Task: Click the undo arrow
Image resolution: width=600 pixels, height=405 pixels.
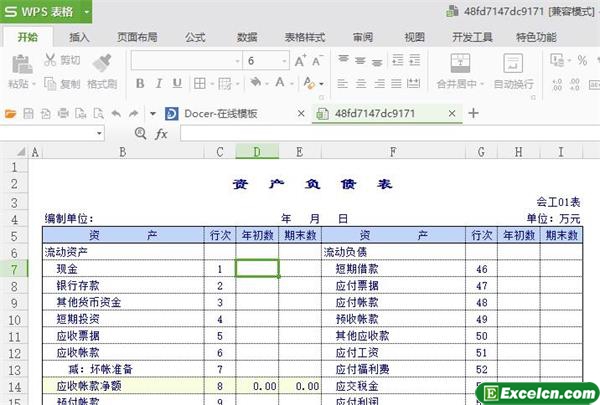Action: (116, 114)
